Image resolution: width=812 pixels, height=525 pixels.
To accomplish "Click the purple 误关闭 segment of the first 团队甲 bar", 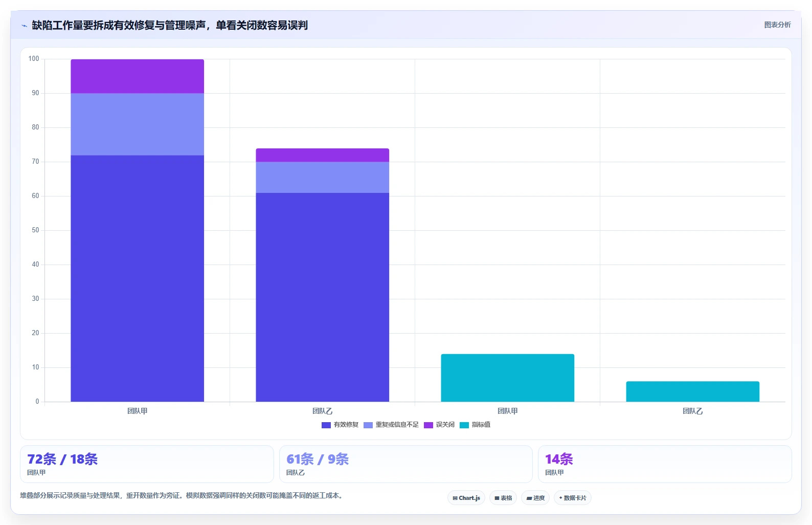I will coord(138,76).
